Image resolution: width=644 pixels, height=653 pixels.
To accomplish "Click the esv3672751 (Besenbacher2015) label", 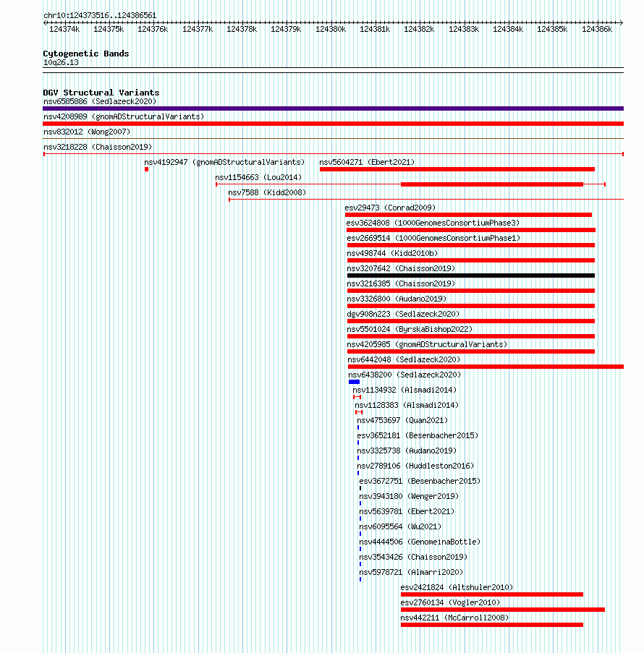I will pyautogui.click(x=420, y=482).
